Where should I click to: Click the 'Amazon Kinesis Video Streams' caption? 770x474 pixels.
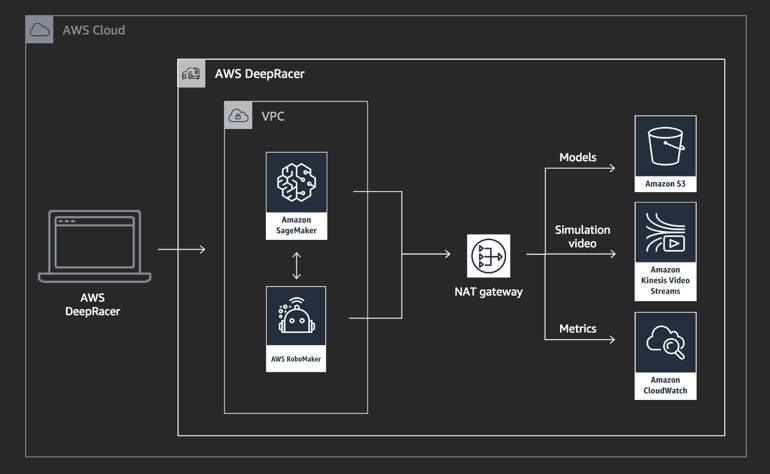click(x=665, y=280)
